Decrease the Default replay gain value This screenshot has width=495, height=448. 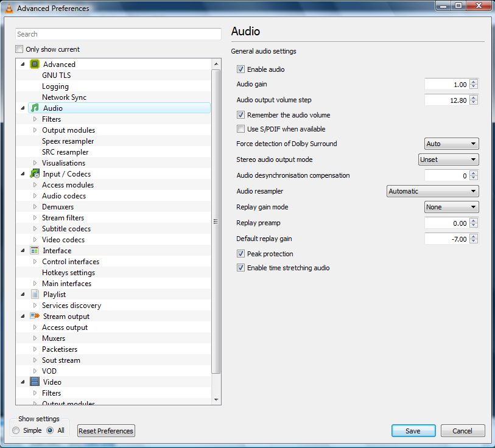click(474, 241)
